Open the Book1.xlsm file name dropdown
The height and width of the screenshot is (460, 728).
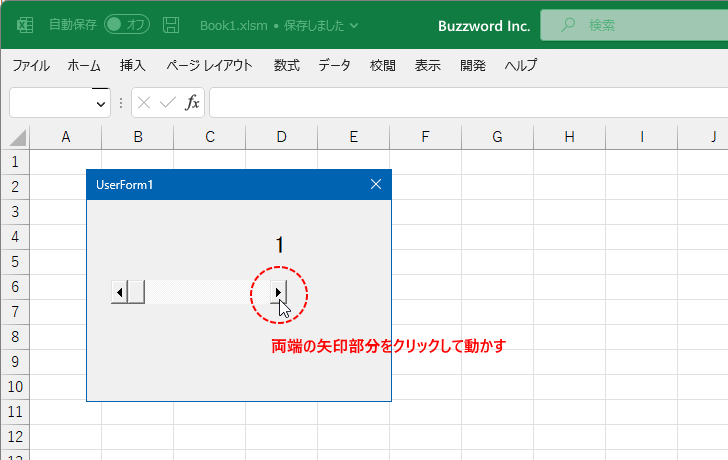354,26
